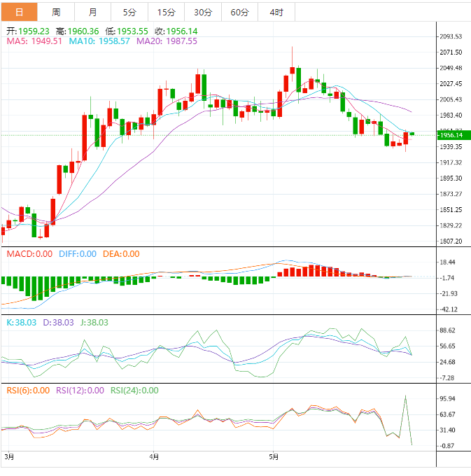Click the MACD indicator label
Screen dimensions: 471x476
(x=29, y=254)
